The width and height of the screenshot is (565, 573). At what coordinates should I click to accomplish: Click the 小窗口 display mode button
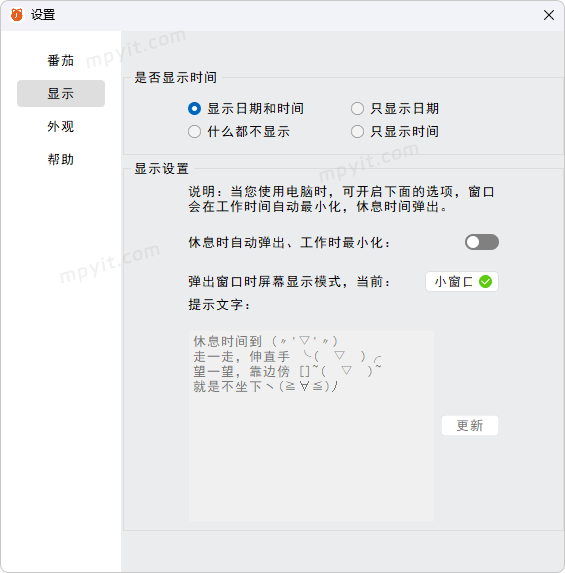point(462,281)
